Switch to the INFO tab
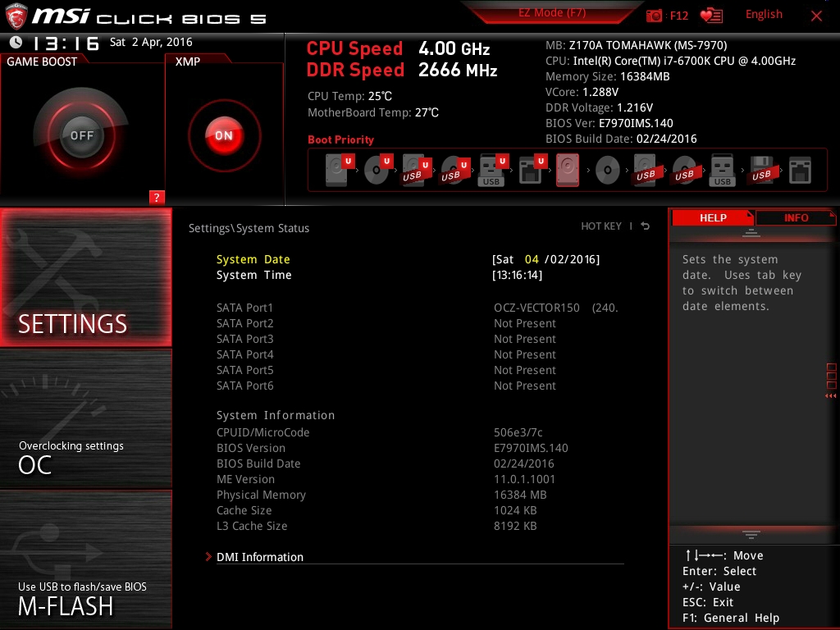This screenshot has height=630, width=840. pos(796,217)
